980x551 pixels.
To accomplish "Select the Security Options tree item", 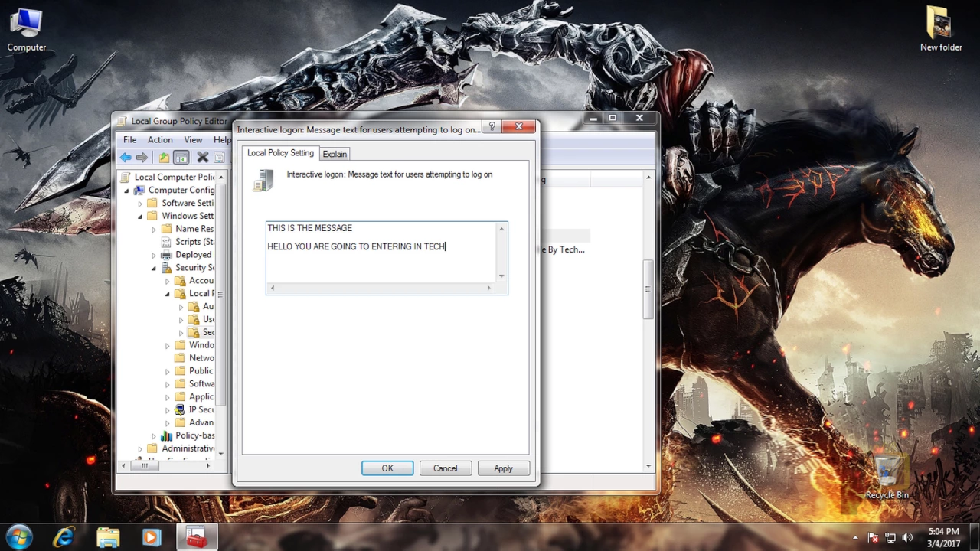I will (x=201, y=333).
